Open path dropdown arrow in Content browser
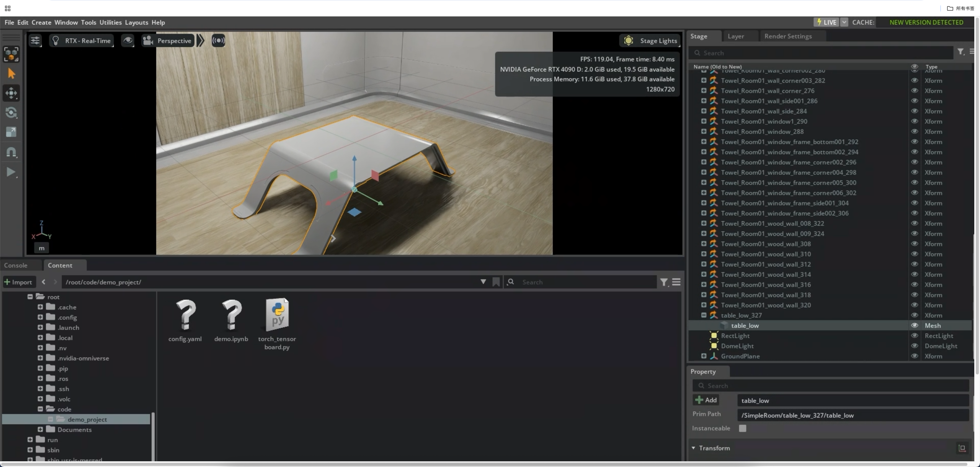The width and height of the screenshot is (980, 467). (483, 282)
